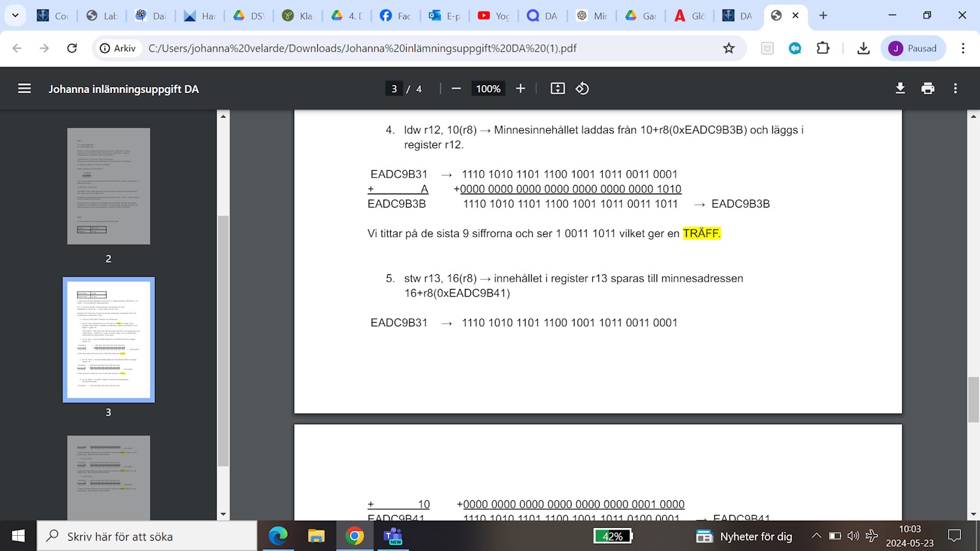Click the document vertical scrollbar thumb
Image resolution: width=980 pixels, height=551 pixels.
coord(973,400)
